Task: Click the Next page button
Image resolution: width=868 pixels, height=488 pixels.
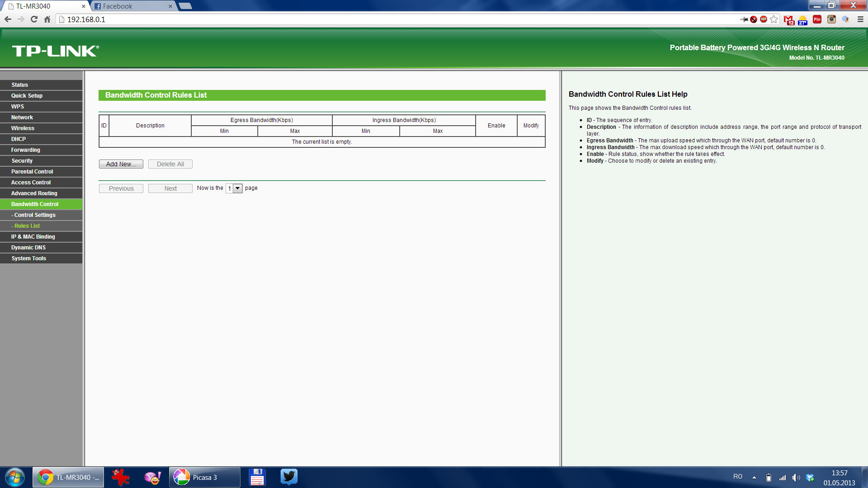Action: click(170, 188)
